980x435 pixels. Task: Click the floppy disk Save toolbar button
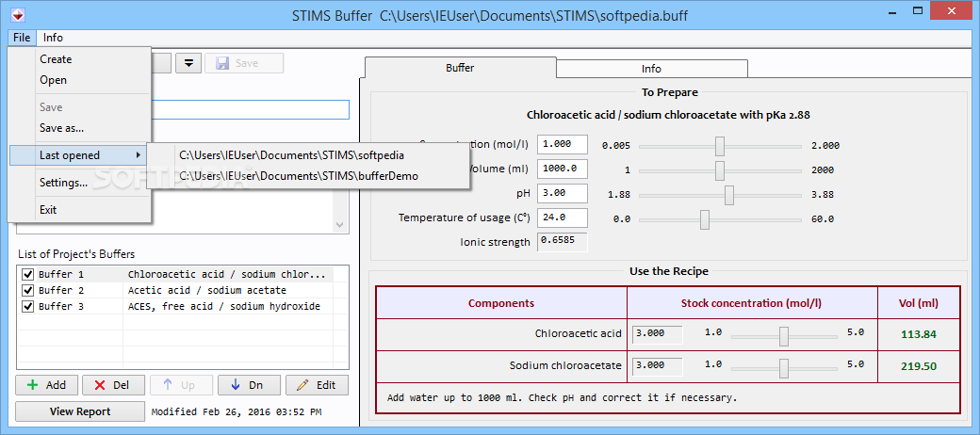[244, 63]
